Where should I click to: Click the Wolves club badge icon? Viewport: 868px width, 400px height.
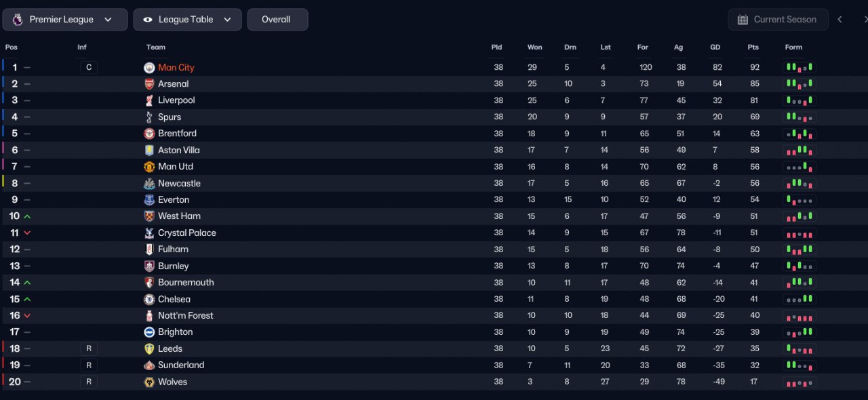pyautogui.click(x=149, y=382)
